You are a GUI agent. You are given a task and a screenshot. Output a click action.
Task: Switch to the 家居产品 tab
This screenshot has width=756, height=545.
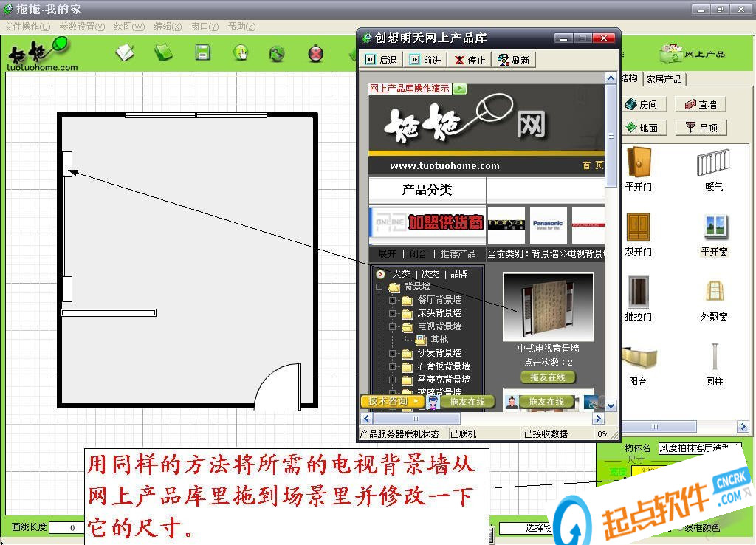(664, 79)
